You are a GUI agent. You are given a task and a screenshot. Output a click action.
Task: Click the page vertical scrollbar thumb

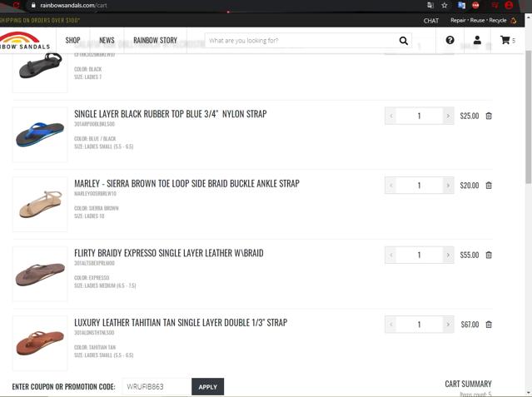click(529, 117)
